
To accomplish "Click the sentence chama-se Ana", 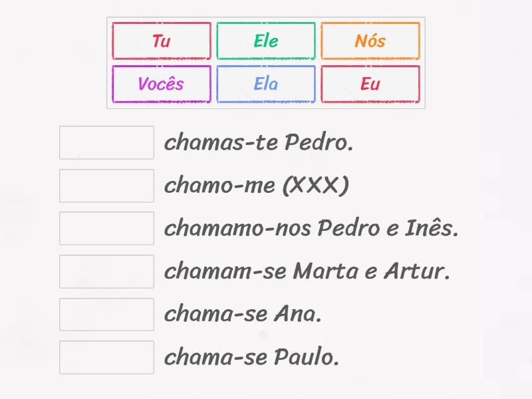I will point(243,315).
